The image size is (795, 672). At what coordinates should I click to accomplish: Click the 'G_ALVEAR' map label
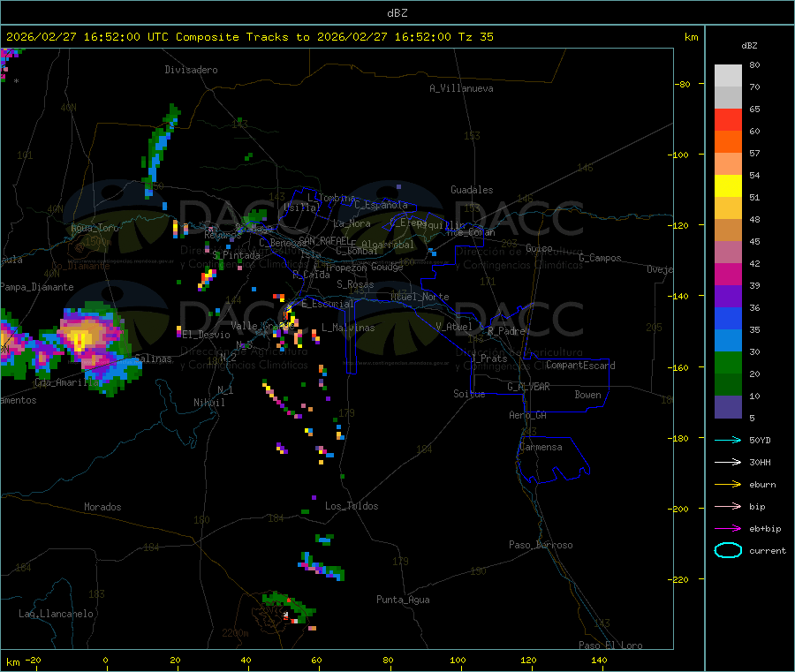click(528, 387)
